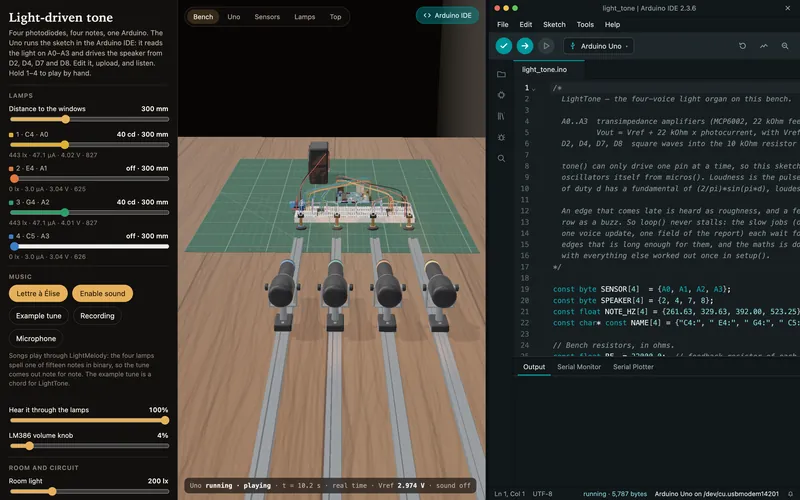This screenshot has height=500, width=800.
Task: Open the Library Manager books icon in sidebar
Action: point(501,116)
